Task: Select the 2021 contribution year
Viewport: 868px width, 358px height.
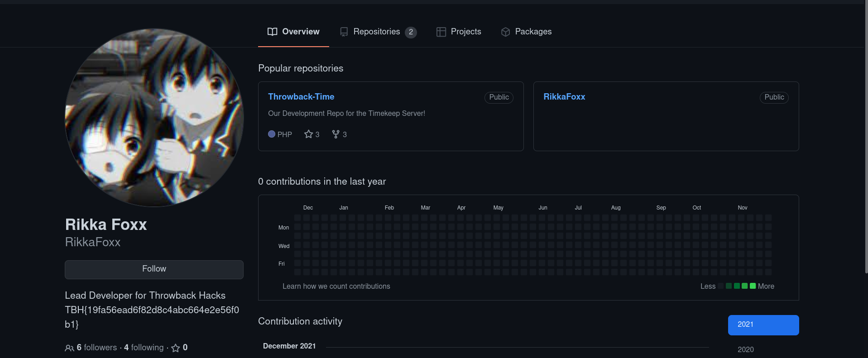Action: point(763,325)
